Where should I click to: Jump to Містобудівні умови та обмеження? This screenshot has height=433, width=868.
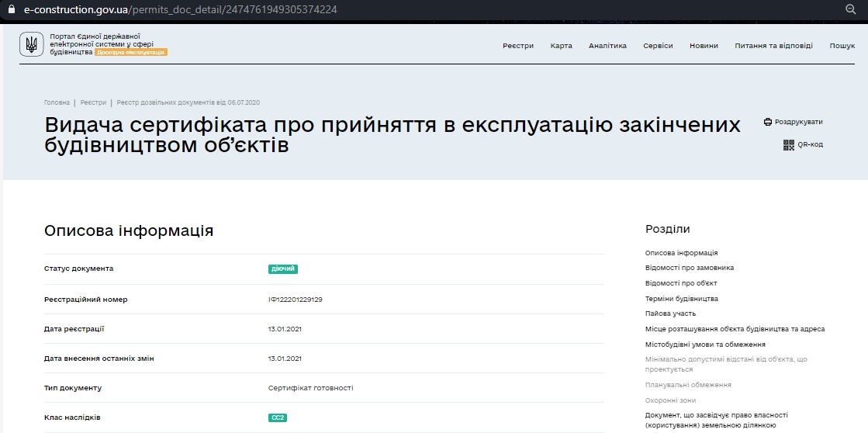tap(705, 345)
